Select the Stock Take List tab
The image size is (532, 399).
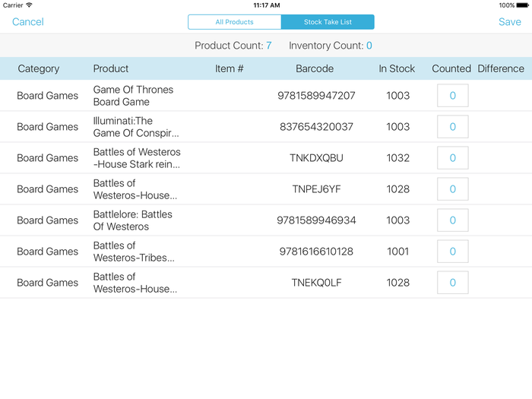point(328,22)
